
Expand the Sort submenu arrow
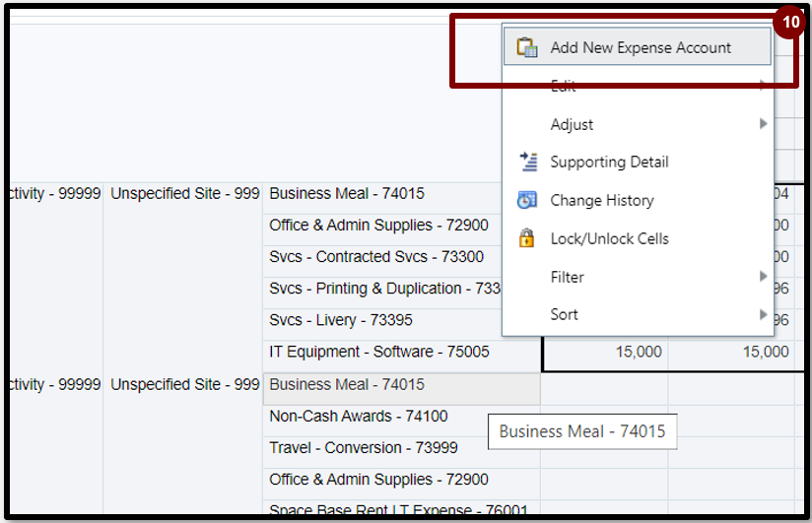[x=763, y=314]
